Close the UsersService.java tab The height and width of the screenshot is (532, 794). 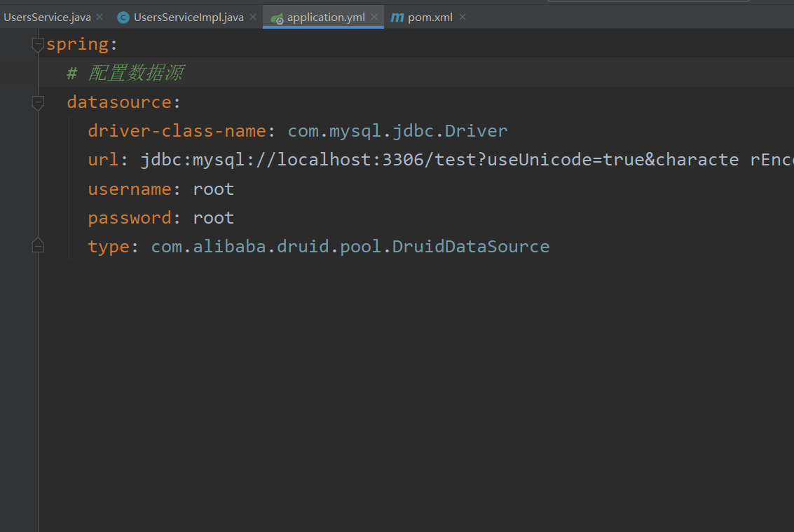pos(100,17)
